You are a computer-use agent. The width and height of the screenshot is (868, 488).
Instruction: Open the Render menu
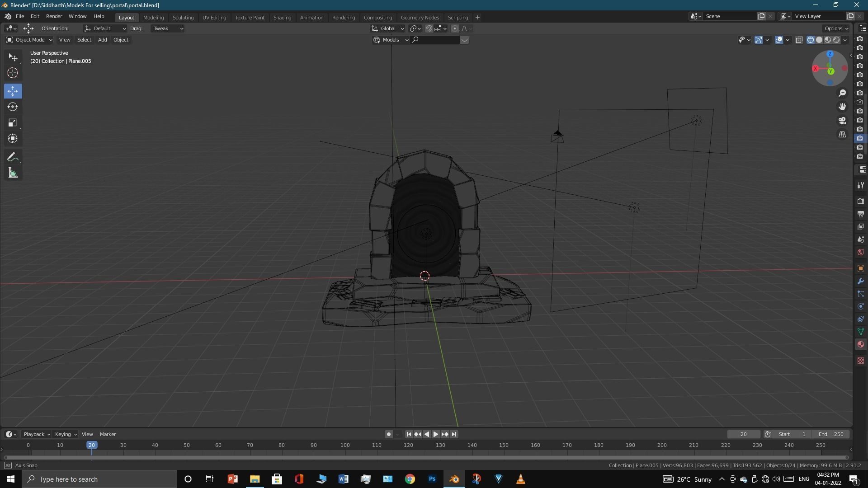54,16
